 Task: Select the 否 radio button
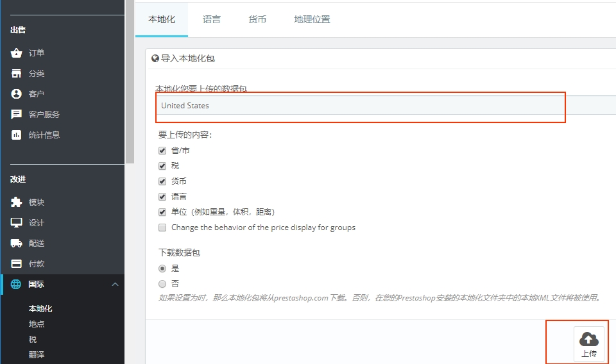[162, 284]
